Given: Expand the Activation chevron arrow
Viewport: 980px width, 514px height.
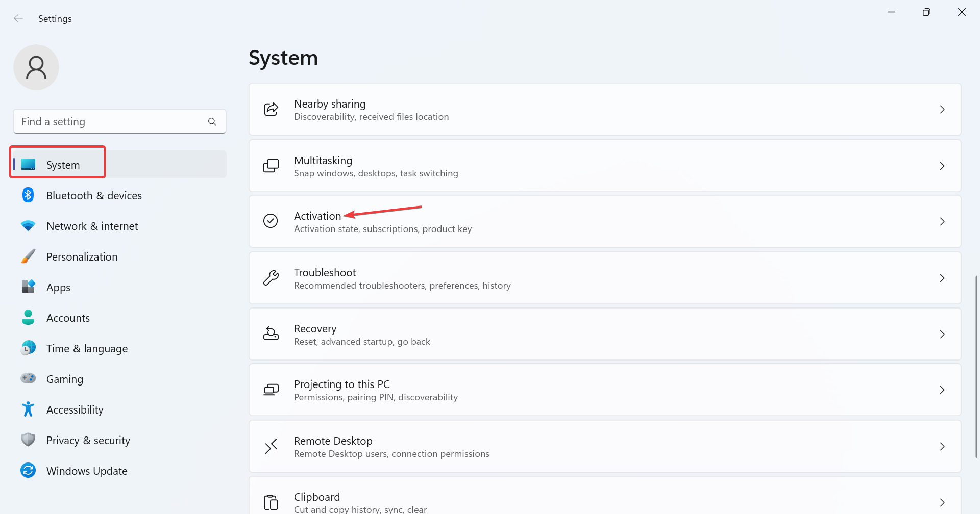Looking at the screenshot, I should click(x=942, y=222).
